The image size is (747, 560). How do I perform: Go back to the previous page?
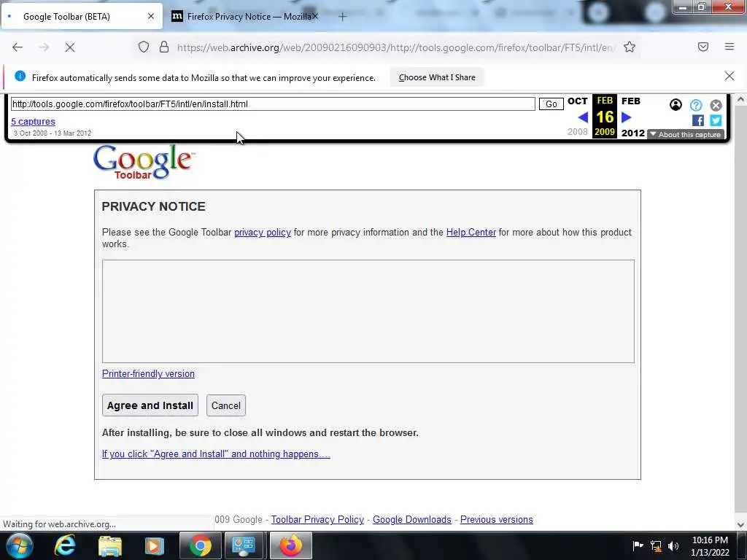click(18, 47)
